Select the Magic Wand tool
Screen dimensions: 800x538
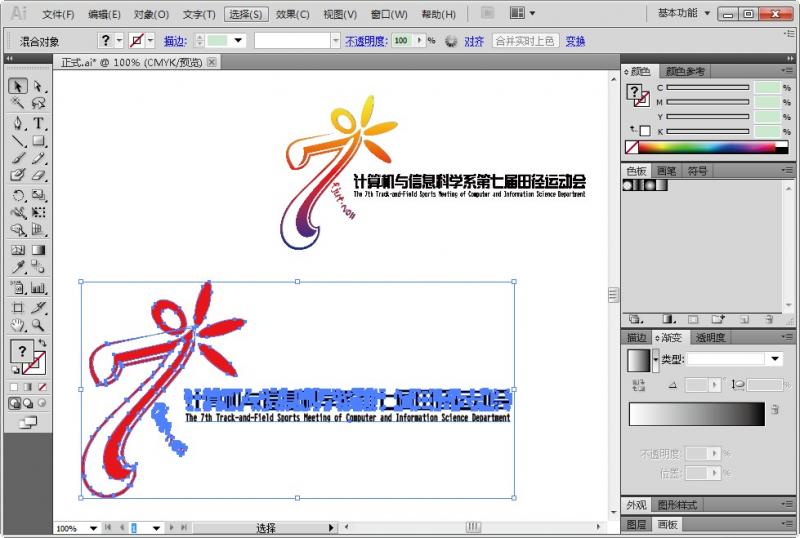point(17,103)
